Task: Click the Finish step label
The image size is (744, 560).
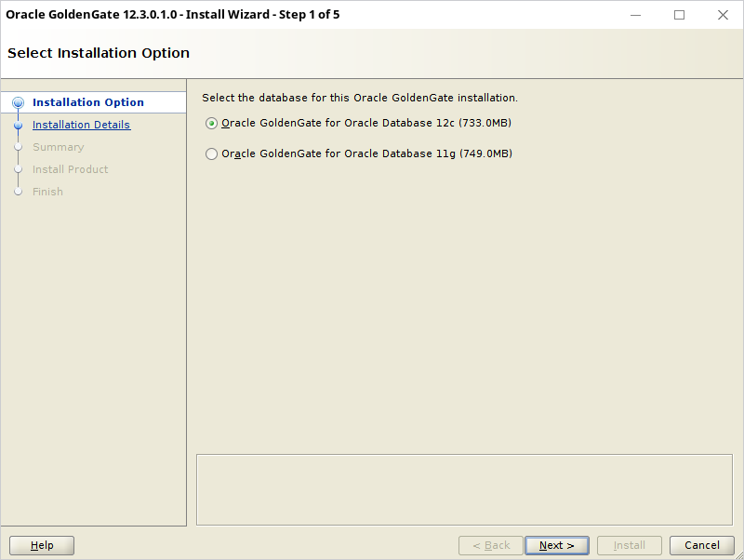Action: 47,192
